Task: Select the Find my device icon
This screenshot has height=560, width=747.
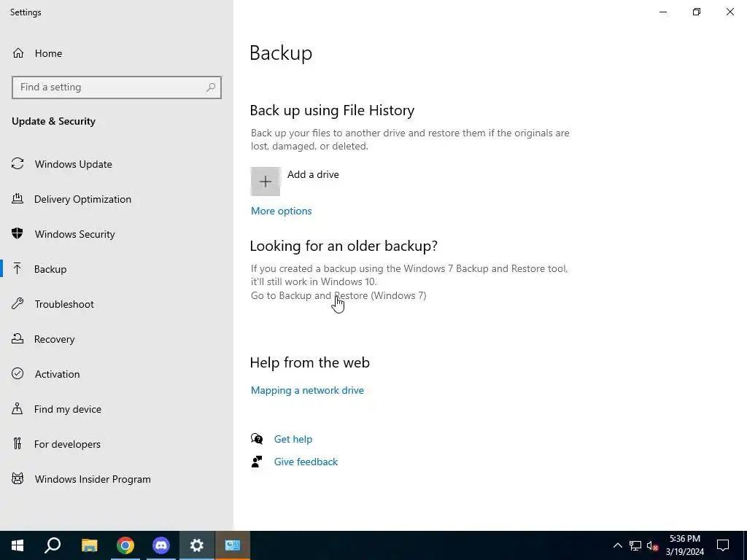Action: (x=18, y=408)
